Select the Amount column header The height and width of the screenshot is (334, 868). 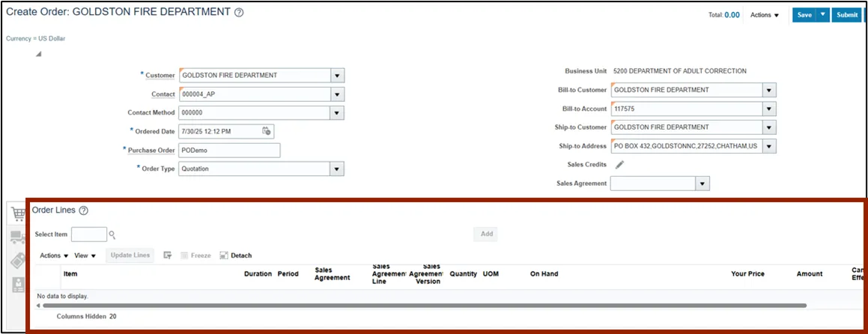tap(810, 273)
